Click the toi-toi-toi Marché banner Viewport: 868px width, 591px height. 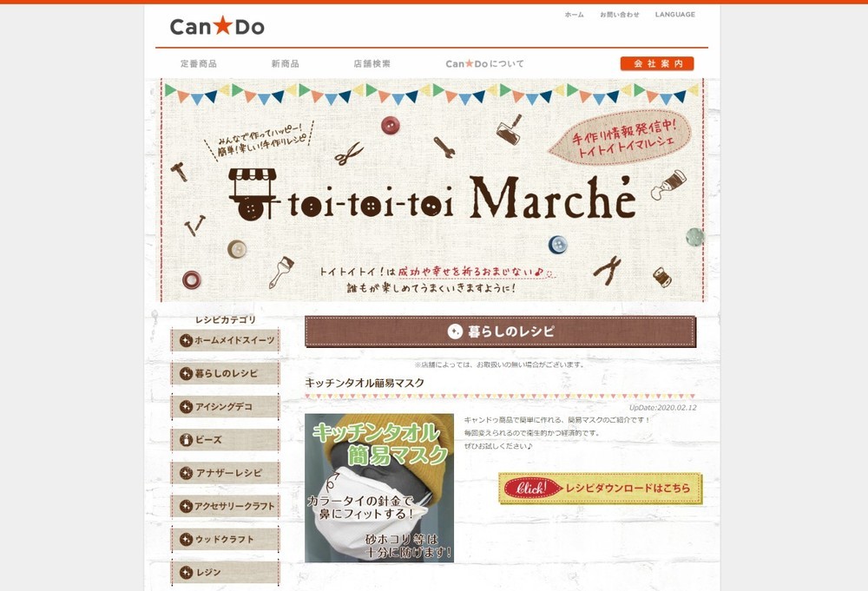(435, 190)
